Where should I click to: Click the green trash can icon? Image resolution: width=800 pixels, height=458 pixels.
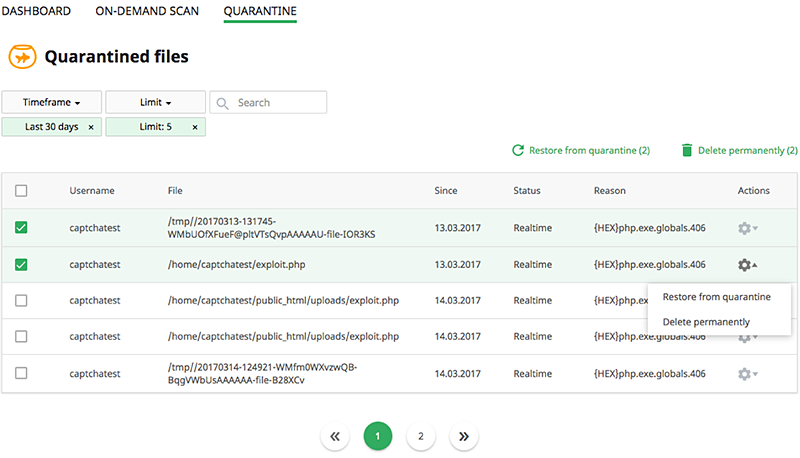click(x=686, y=150)
